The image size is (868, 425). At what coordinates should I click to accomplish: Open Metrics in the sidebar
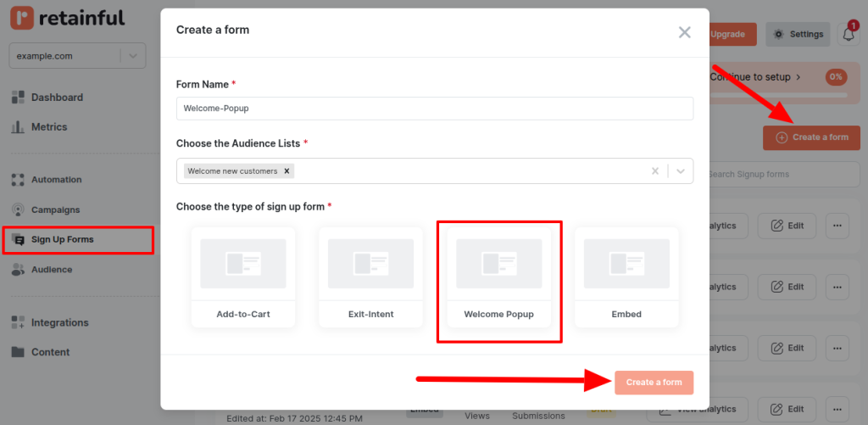48,127
